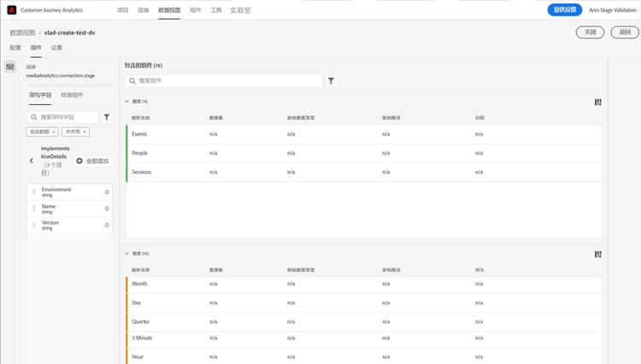The height and width of the screenshot is (364, 641).
Task: Click drag handle of Version field
Action: tap(34, 225)
